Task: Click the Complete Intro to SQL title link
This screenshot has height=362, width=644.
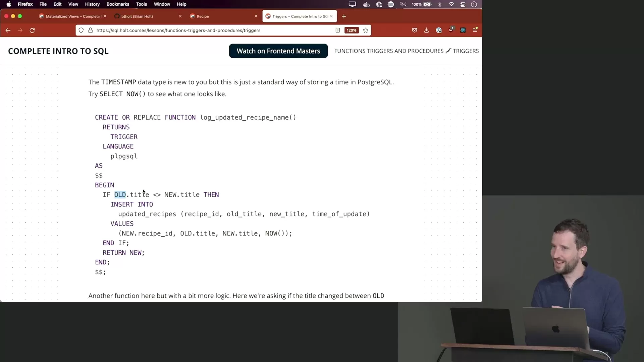Action: [x=58, y=51]
